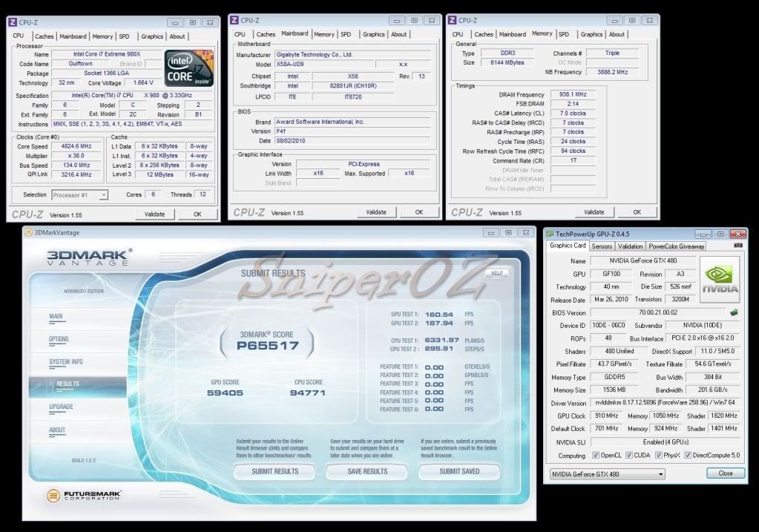Click the GPU-Z screenshot camera icon
Image resolution: width=759 pixels, height=532 pixels.
tap(737, 246)
